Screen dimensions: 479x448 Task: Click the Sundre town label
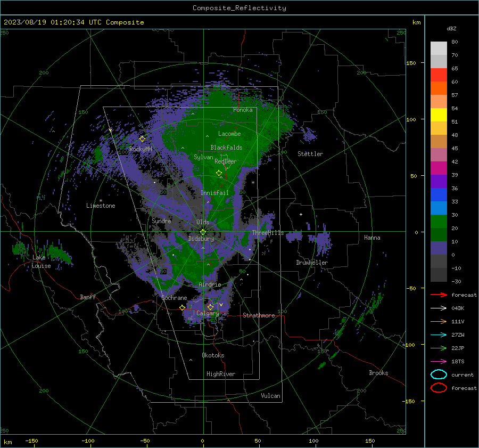pos(161,221)
